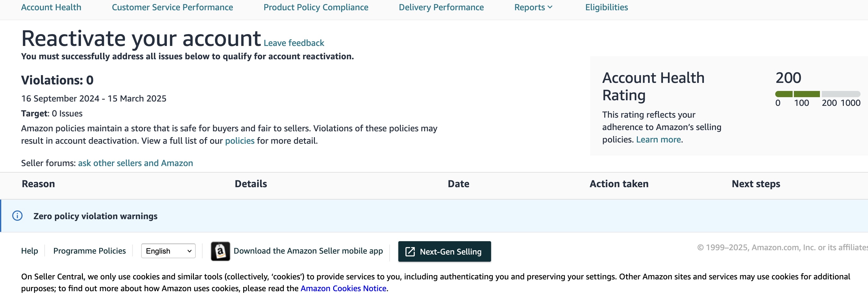Open the Help footer link
868x298 pixels.
point(30,251)
